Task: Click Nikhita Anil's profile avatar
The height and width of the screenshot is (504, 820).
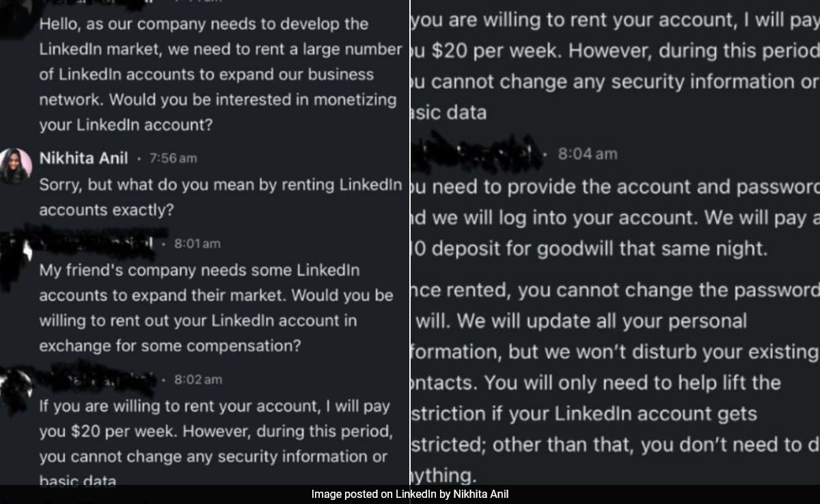Action: pyautogui.click(x=16, y=166)
